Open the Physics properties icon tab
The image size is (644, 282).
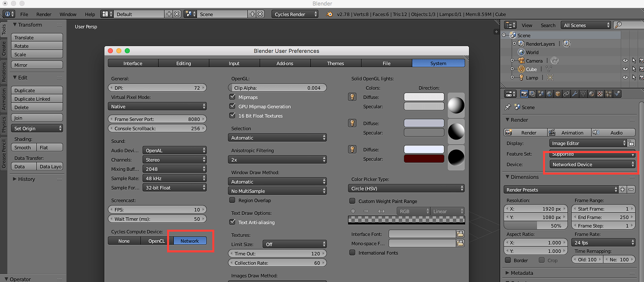617,94
